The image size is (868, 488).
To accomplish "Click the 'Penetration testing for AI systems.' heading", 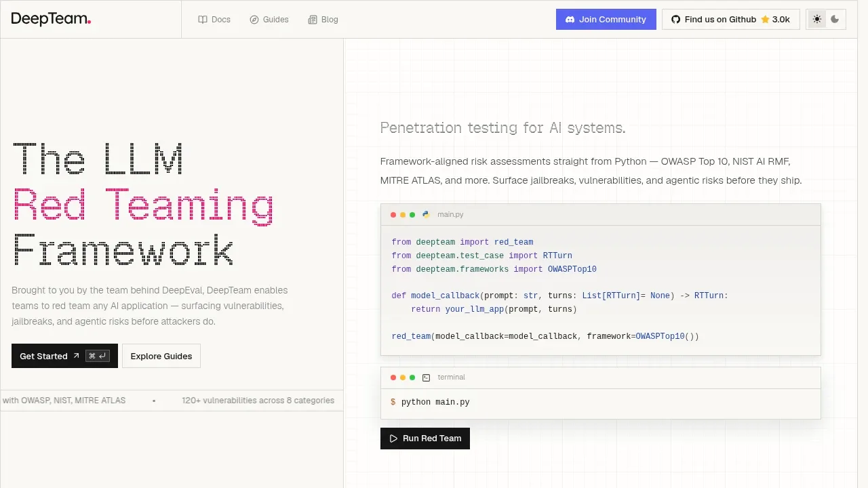I will tap(502, 127).
